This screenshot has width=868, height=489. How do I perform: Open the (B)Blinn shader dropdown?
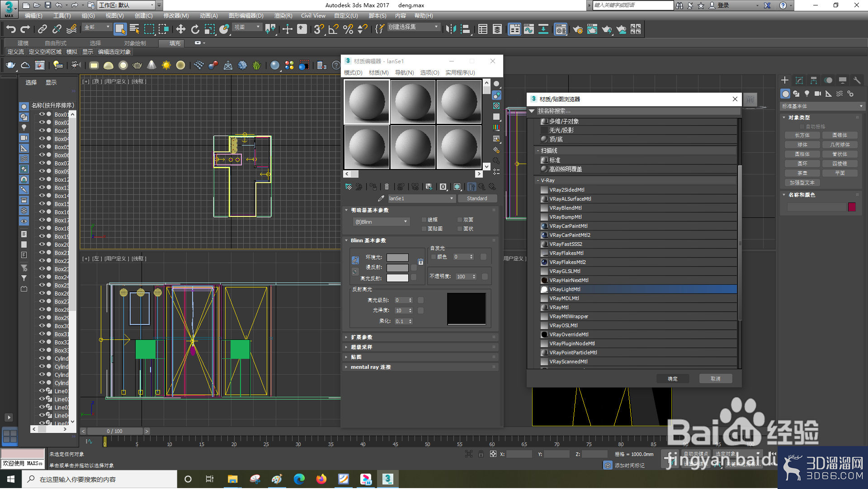[x=381, y=222]
